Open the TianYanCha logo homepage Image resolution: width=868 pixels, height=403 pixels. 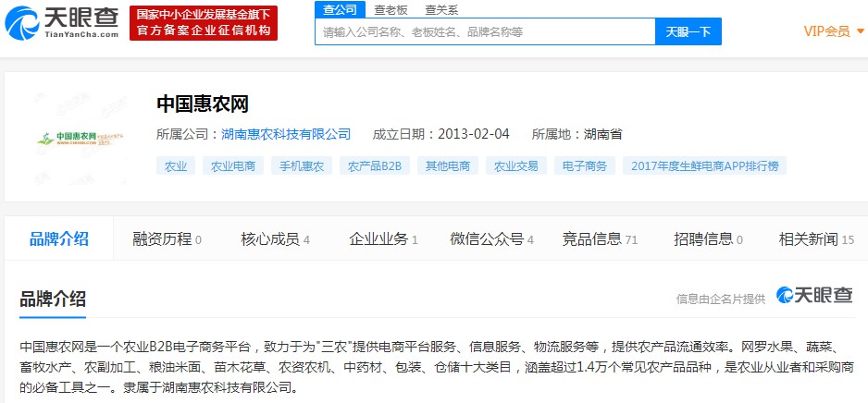point(61,23)
